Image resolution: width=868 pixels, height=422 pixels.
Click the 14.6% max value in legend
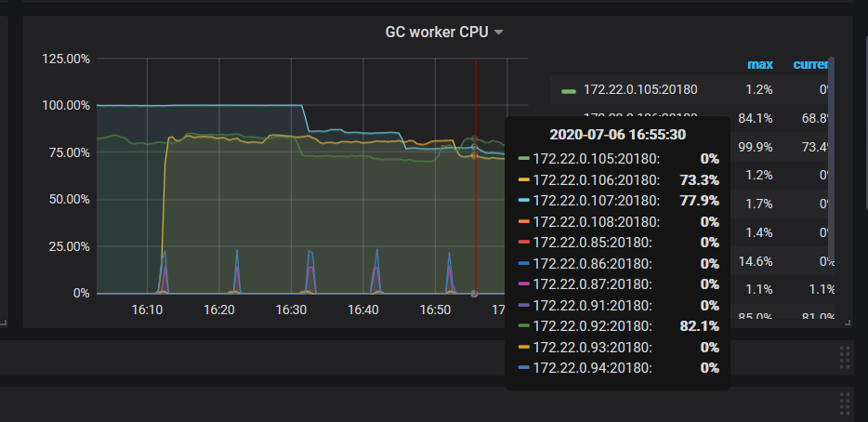pyautogui.click(x=755, y=261)
